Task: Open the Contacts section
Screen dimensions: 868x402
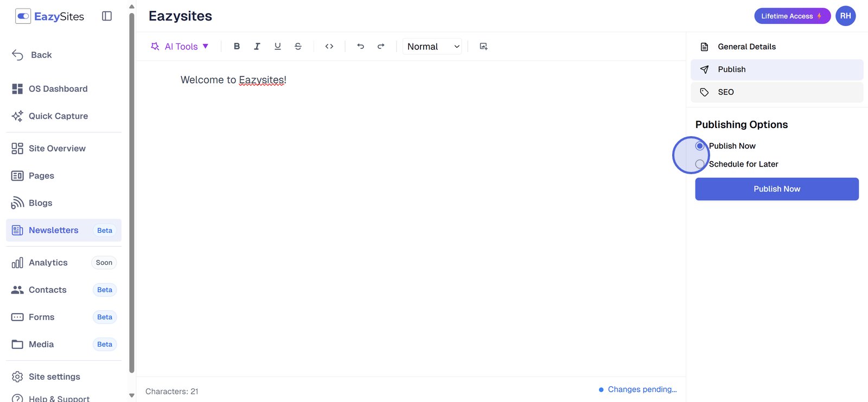Action: (x=63, y=290)
